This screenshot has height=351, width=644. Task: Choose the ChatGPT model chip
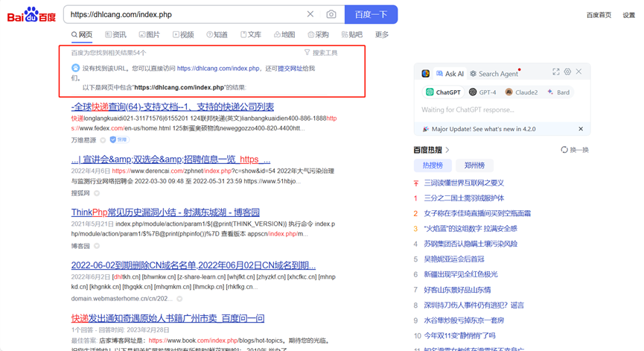point(443,92)
